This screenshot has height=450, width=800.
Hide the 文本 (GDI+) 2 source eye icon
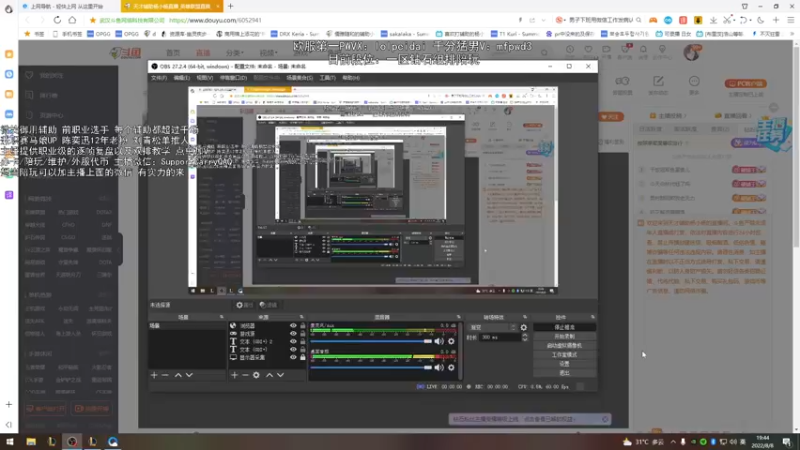[x=293, y=341]
